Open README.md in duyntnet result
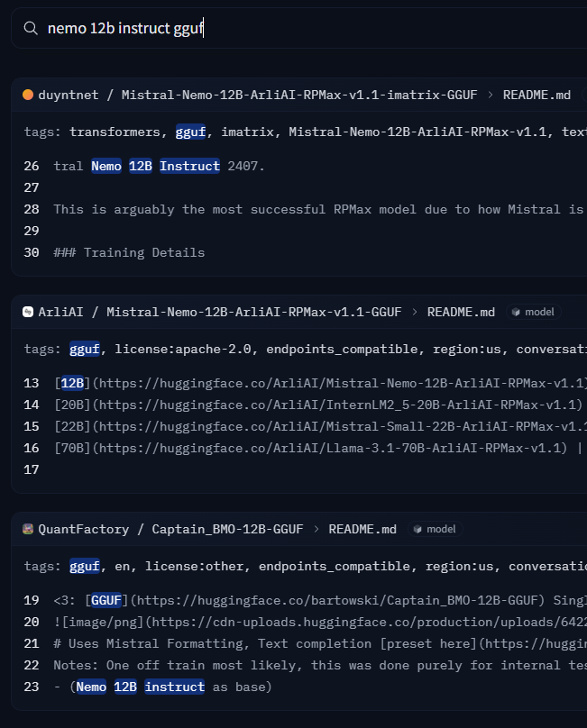 click(537, 95)
